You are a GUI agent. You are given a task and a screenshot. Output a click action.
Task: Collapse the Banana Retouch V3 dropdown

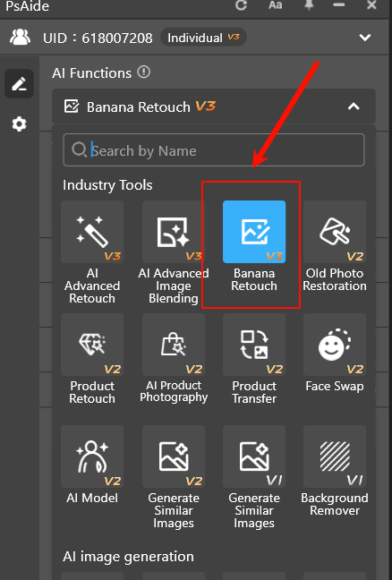click(x=354, y=107)
